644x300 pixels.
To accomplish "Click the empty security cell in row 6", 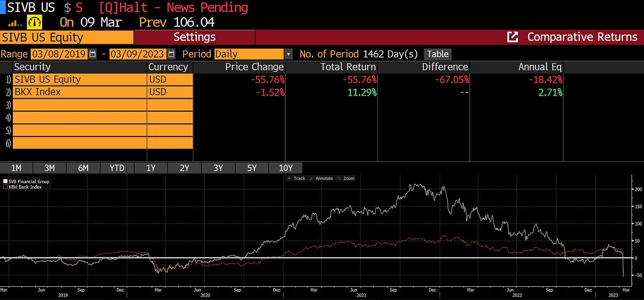I will 80,143.
